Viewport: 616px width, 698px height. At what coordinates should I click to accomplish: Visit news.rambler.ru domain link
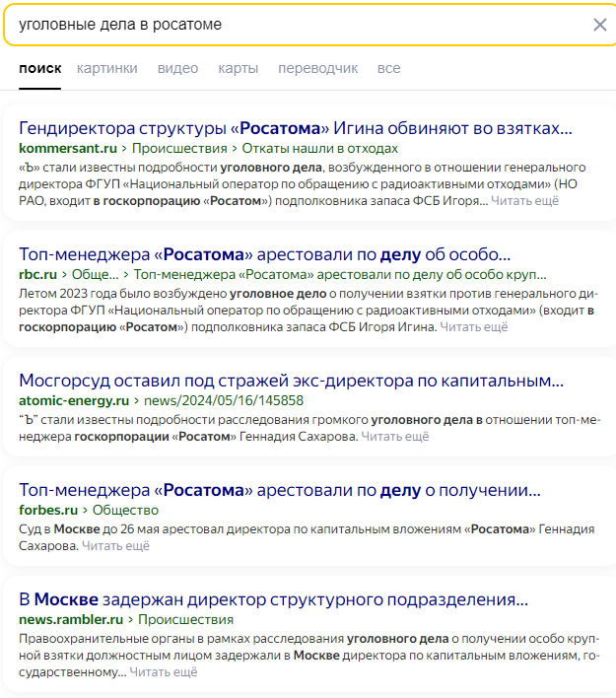pyautogui.click(x=71, y=620)
